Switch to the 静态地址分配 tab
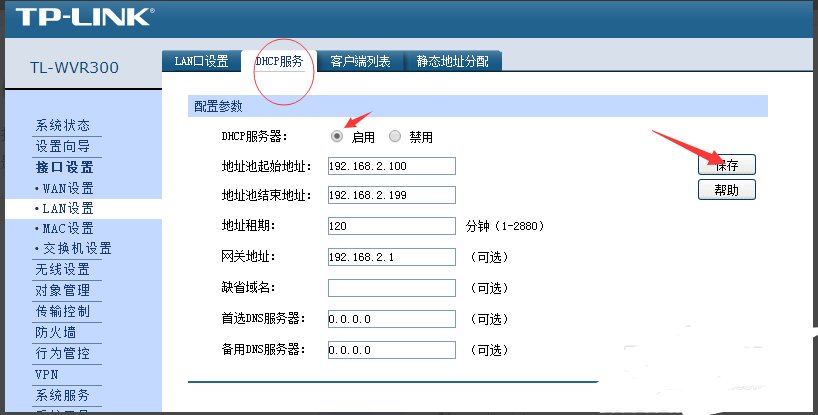 point(452,61)
